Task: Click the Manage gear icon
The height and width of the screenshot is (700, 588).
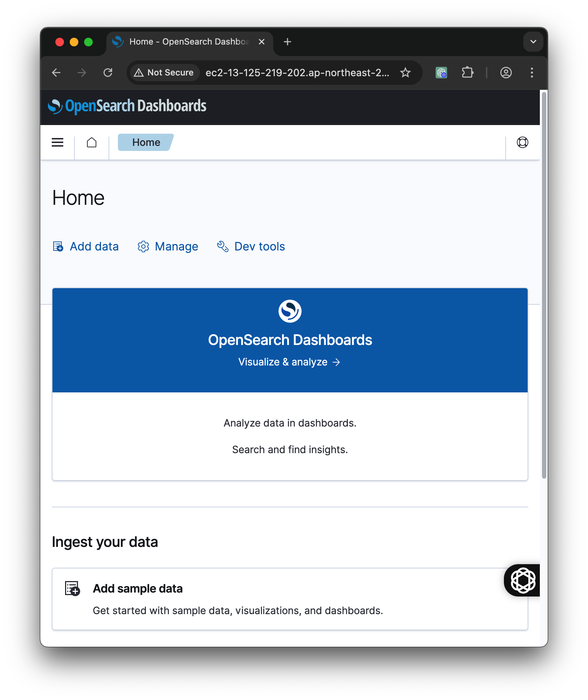Action: [143, 247]
